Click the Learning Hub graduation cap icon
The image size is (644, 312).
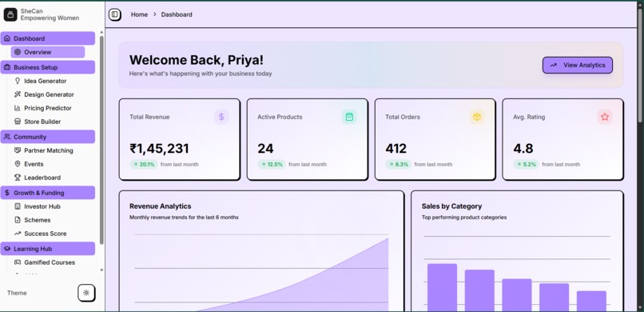7,249
